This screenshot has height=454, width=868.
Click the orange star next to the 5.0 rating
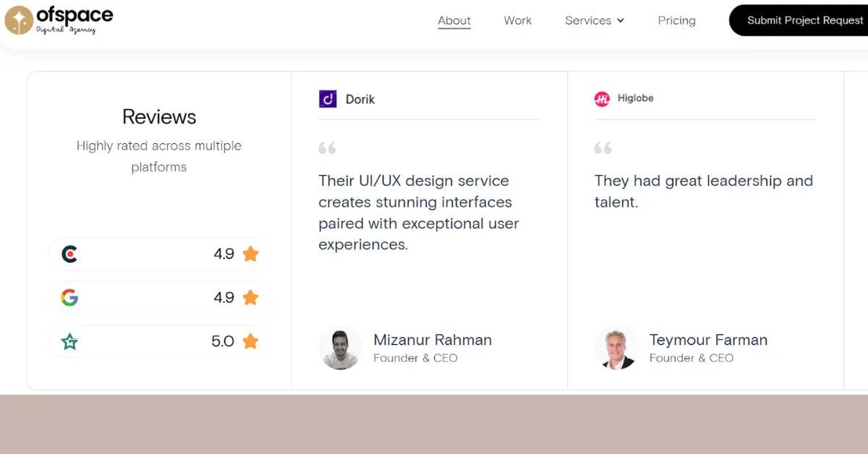click(x=250, y=341)
